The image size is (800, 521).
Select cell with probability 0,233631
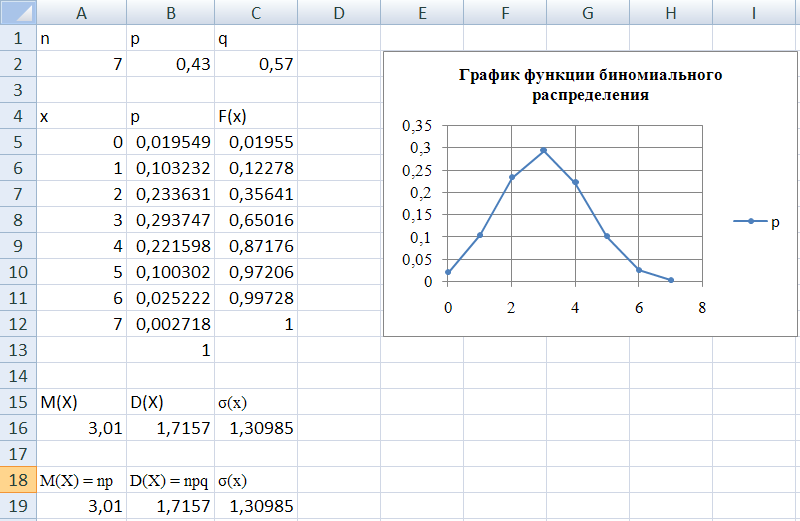coord(170,194)
